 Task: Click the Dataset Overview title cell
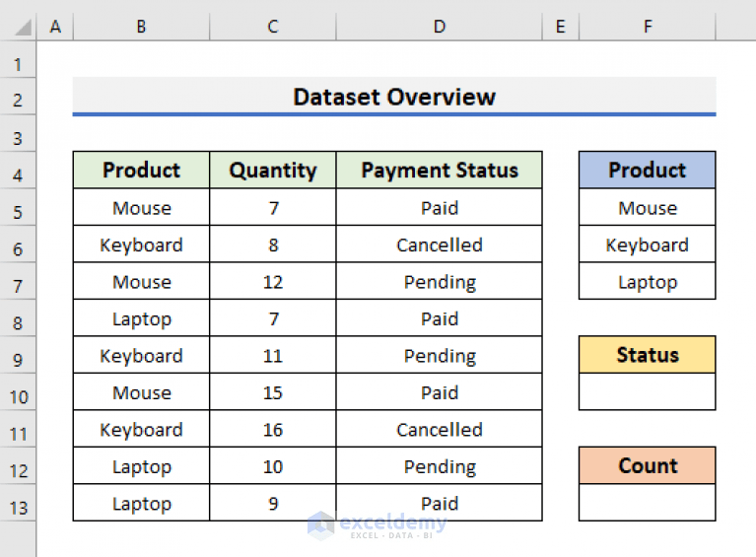(394, 96)
